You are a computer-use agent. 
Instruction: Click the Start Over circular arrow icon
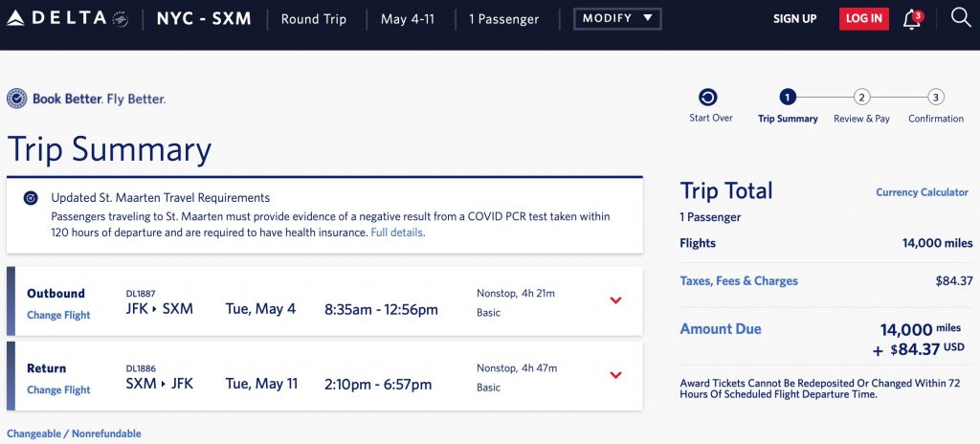709,97
